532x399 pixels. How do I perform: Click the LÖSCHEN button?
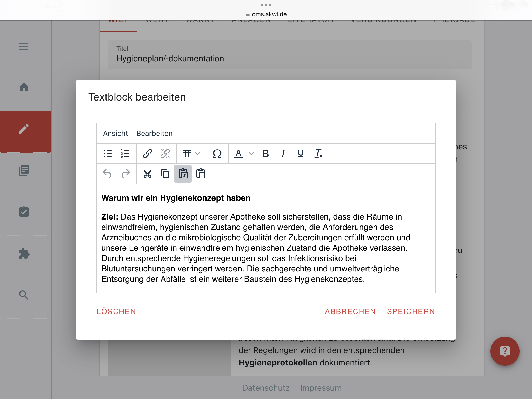tap(116, 311)
